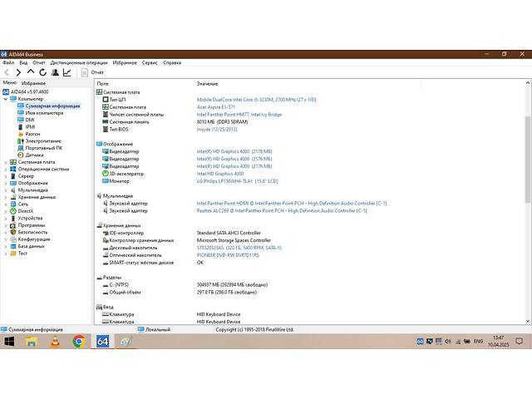Screen dimensions: 532x399
Task: Expand the Сеть tree node
Action: click(x=6, y=204)
